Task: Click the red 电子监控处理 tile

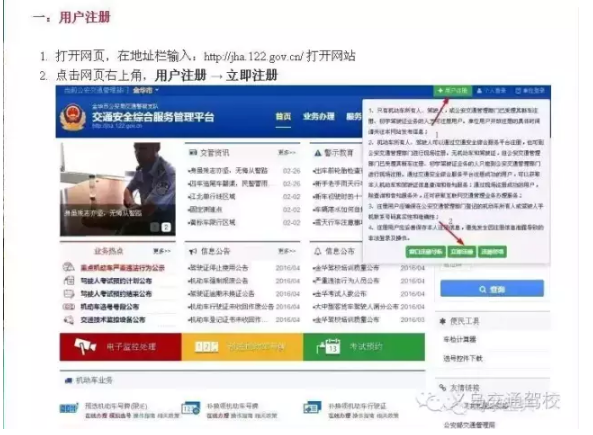Action: [121, 346]
